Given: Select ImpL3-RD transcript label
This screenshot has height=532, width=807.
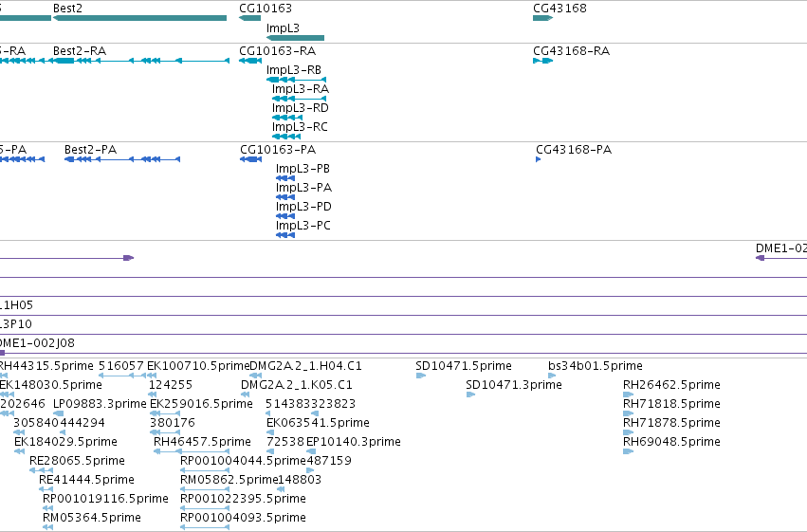Looking at the screenshot, I should coord(300,107).
